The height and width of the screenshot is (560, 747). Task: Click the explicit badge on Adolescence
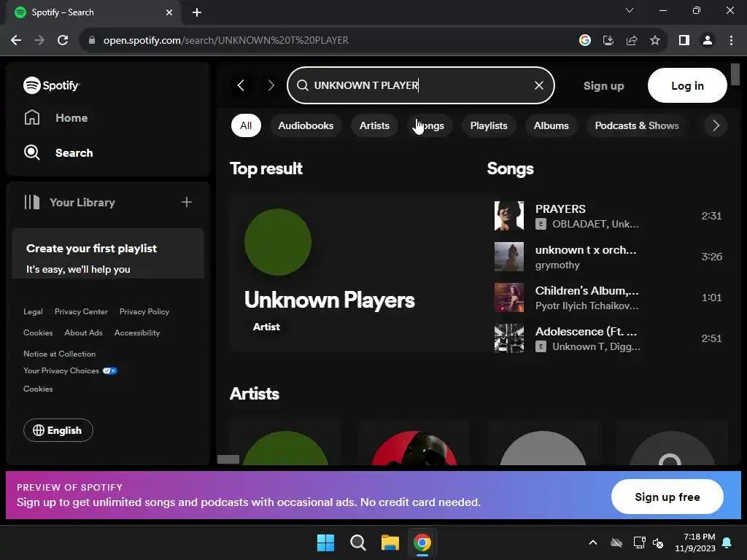coord(541,346)
